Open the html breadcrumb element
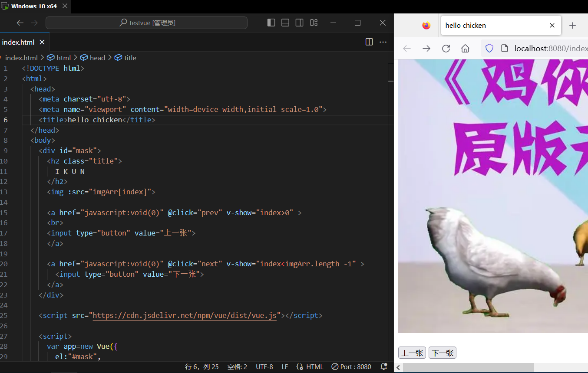The image size is (588, 373). 59,58
